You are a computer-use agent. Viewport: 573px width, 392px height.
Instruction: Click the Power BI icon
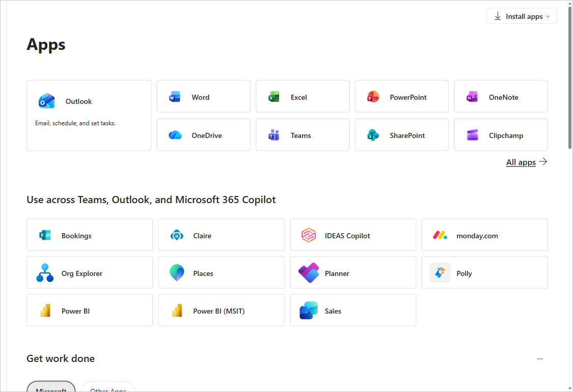coord(45,311)
